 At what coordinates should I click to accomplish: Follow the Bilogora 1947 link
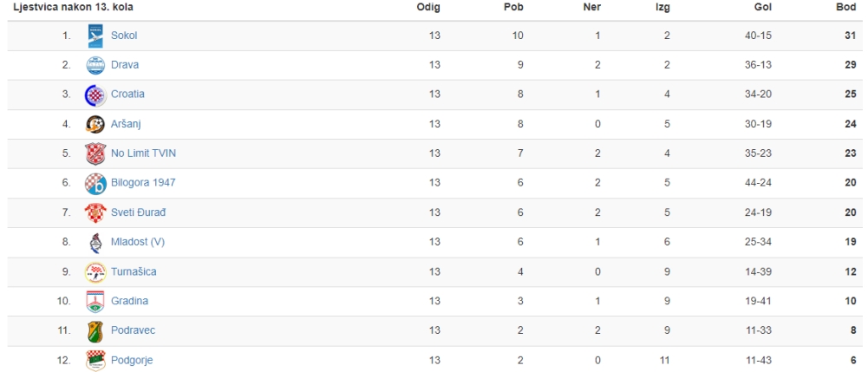[x=143, y=182]
